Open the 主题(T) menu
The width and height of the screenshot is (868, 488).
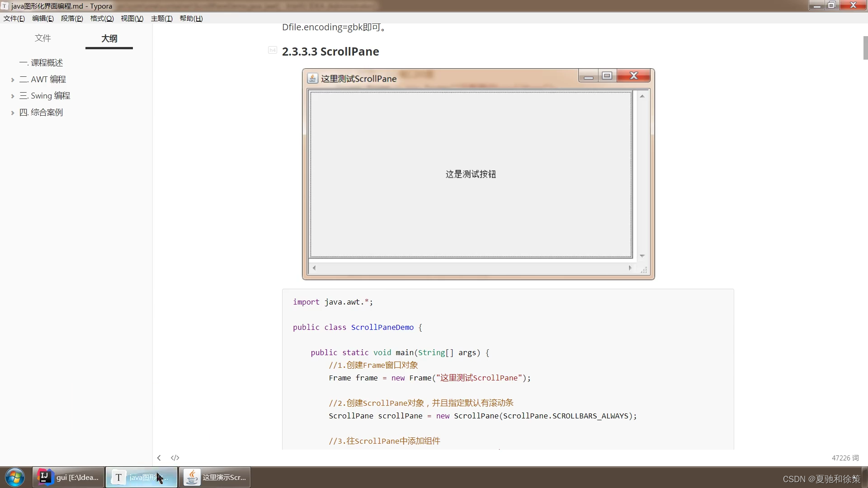pyautogui.click(x=161, y=19)
